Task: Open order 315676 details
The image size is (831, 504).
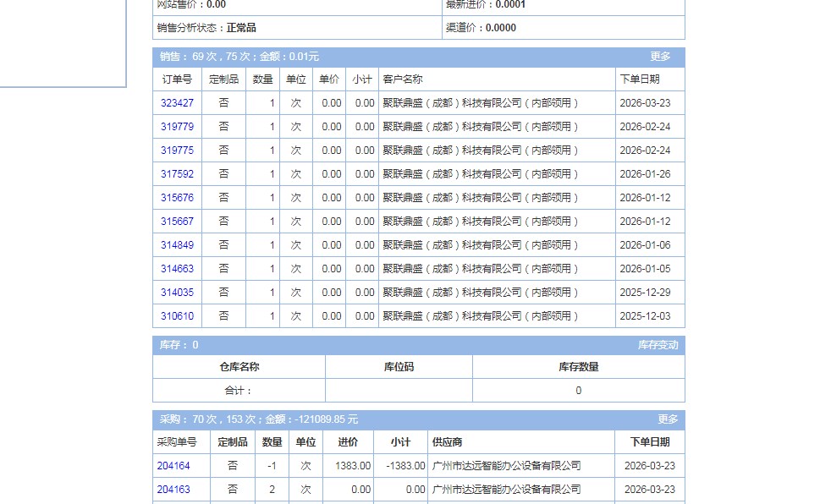Action: pyautogui.click(x=177, y=198)
